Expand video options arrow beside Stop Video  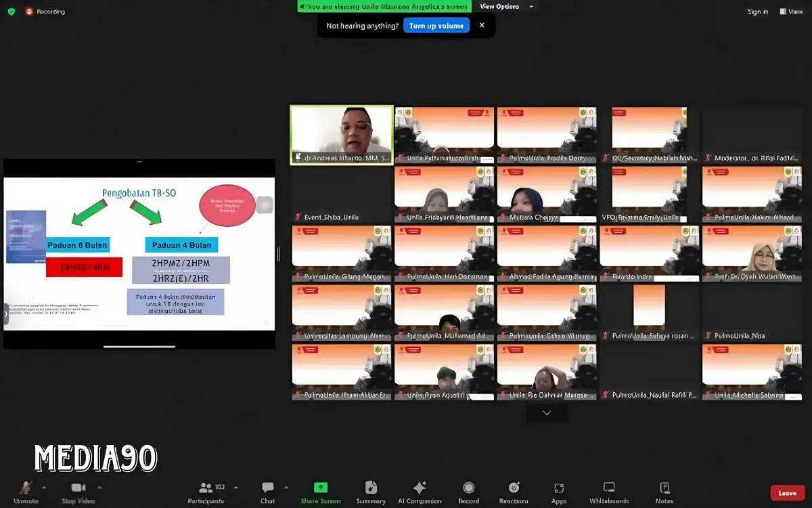(99, 487)
